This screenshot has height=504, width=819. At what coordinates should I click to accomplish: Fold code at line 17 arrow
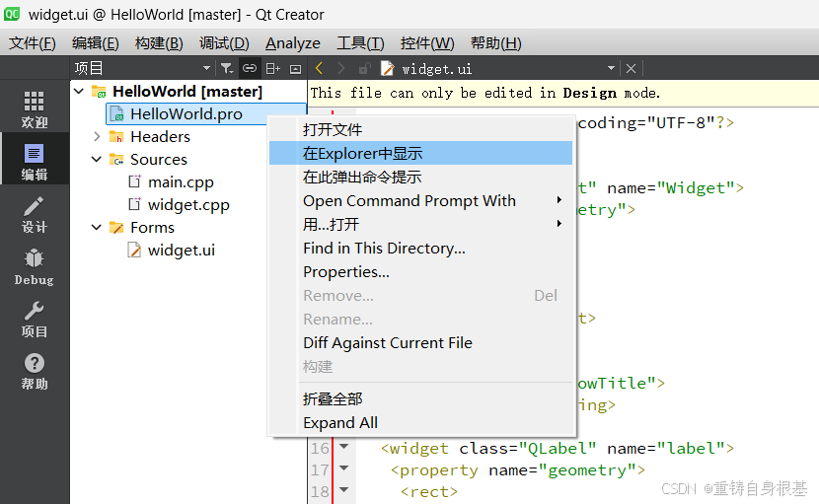343,468
